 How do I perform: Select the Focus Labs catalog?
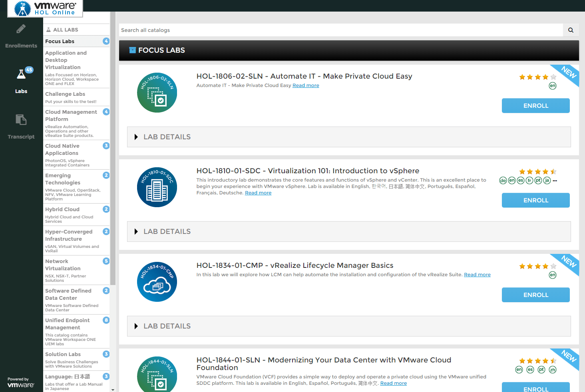coord(76,41)
